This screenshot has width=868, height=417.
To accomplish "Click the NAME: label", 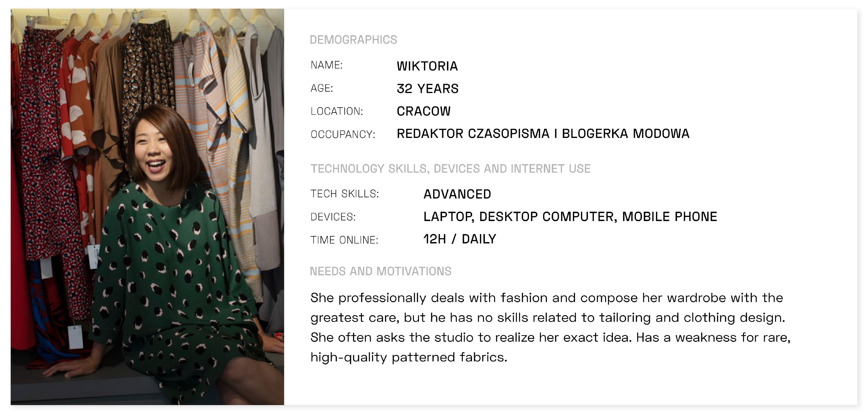I will point(327,65).
